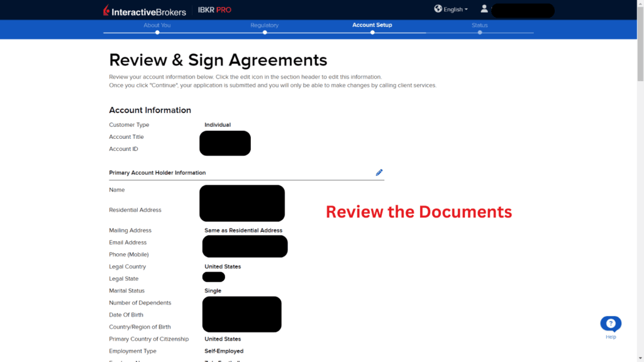Click the IBKR PRO label
644x362 pixels.
pyautogui.click(x=214, y=10)
